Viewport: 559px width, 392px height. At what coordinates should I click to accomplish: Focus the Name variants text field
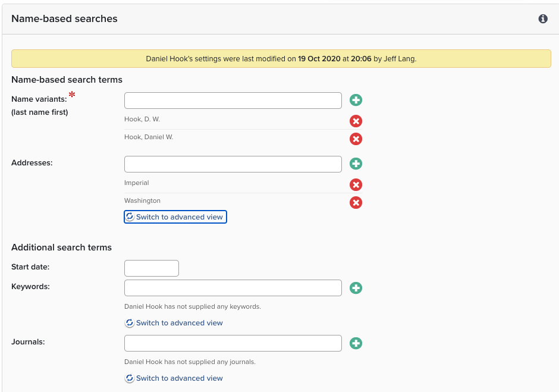233,101
